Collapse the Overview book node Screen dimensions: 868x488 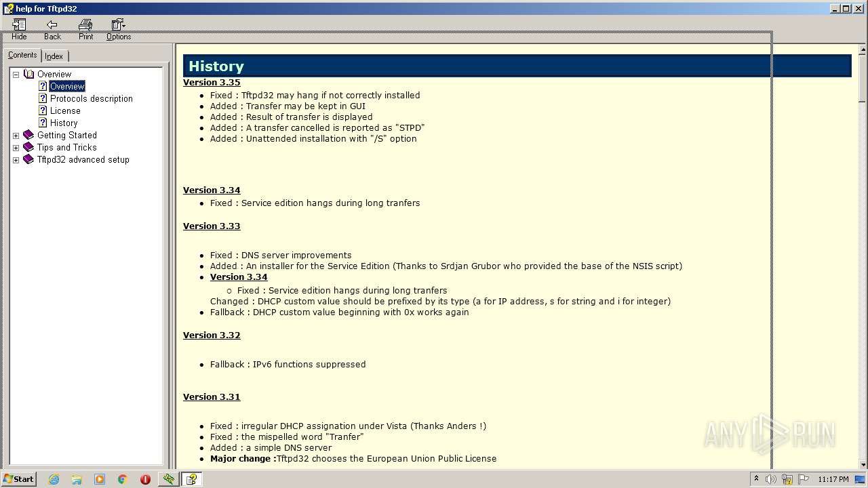tap(16, 75)
